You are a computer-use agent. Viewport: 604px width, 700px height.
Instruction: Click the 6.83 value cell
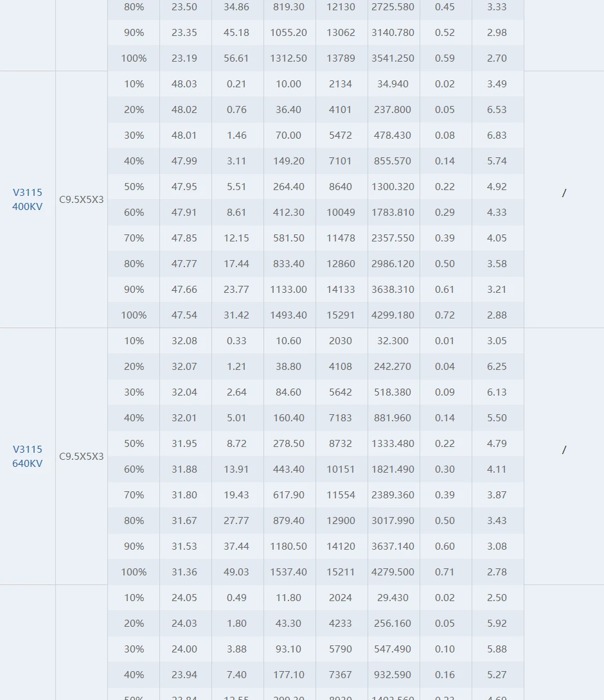(x=497, y=136)
